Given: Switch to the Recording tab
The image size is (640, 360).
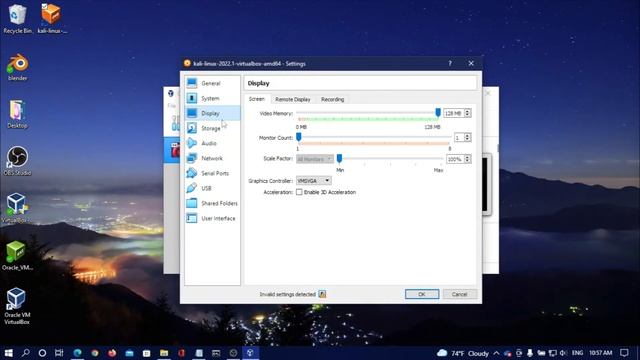Looking at the screenshot, I should click(332, 99).
